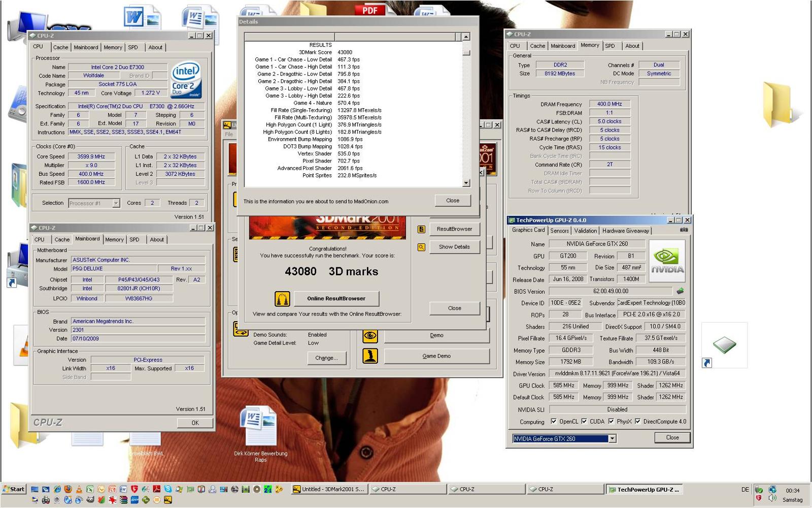
Task: Click the Intel Core 2 Duo logo in CPU-Z
Action: pyautogui.click(x=186, y=80)
